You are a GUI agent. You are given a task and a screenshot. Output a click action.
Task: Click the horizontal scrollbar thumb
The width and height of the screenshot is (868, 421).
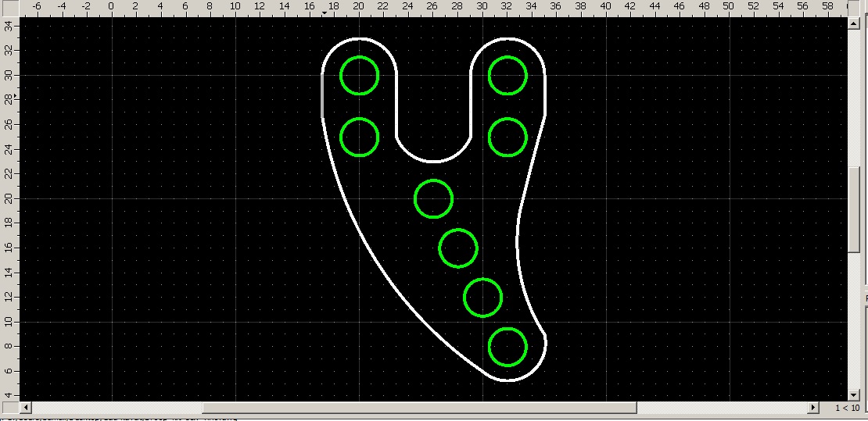pos(420,407)
